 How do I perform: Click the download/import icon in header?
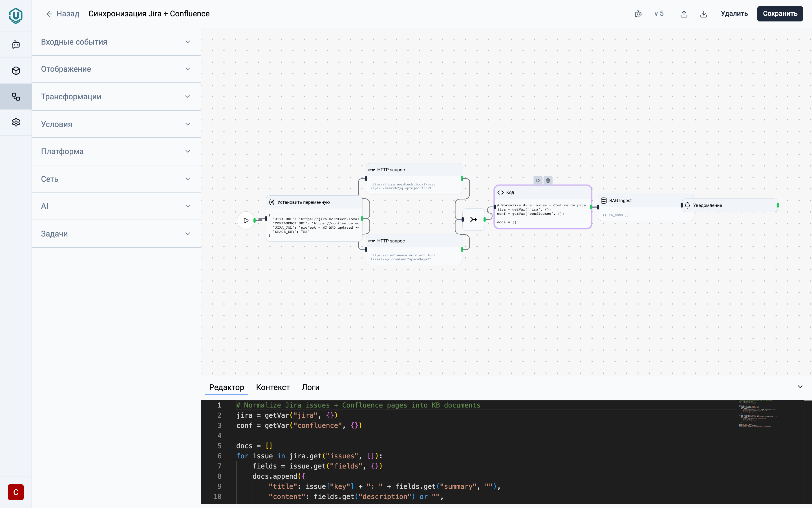704,14
